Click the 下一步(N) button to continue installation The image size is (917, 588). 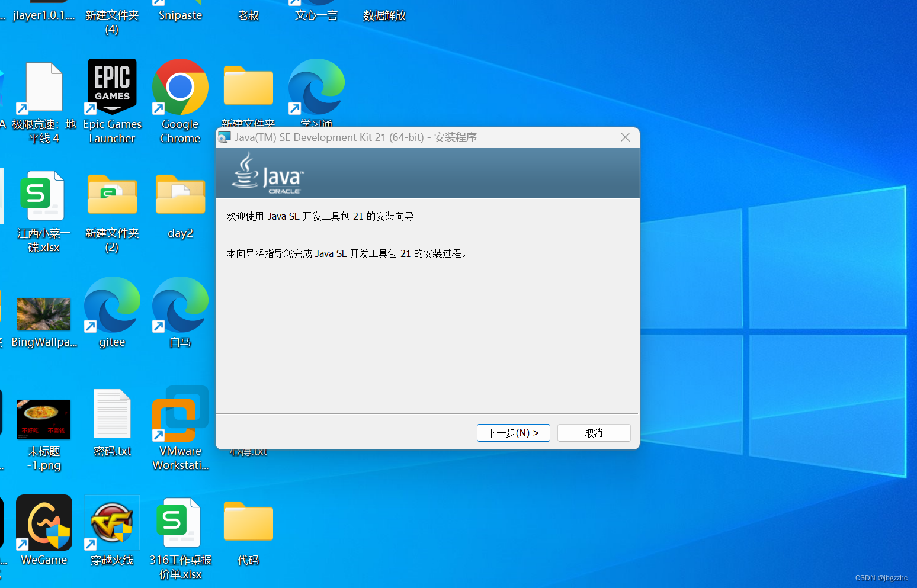(x=513, y=432)
